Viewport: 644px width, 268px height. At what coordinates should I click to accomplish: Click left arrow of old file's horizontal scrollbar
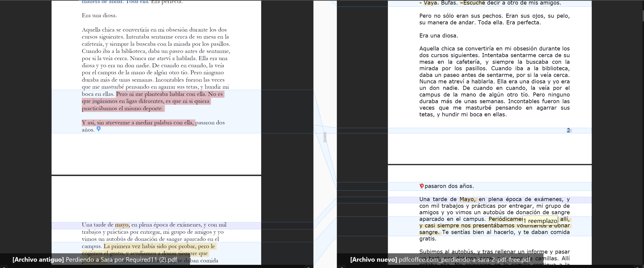tap(3, 267)
